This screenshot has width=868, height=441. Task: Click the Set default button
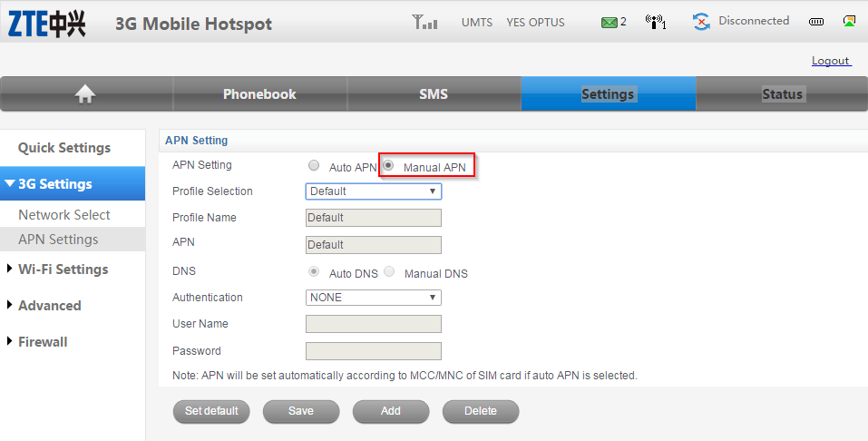(x=211, y=411)
